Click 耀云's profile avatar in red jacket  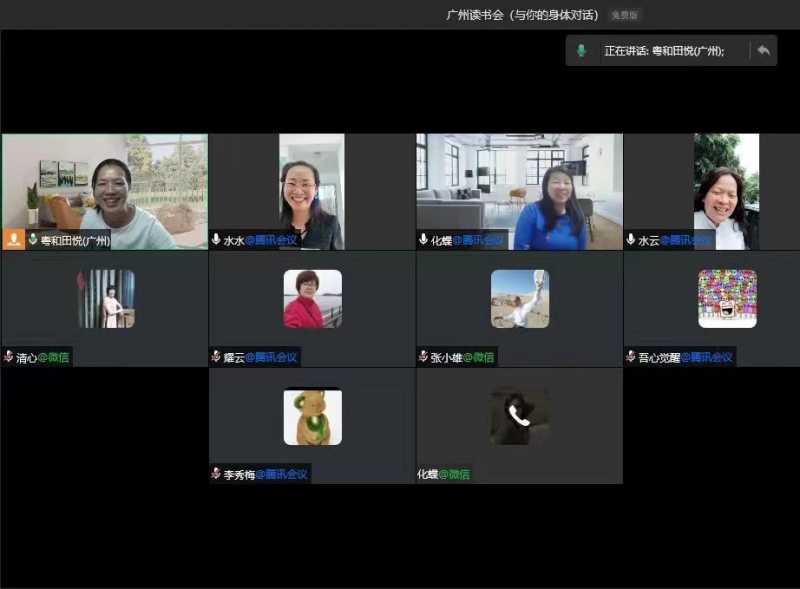312,299
